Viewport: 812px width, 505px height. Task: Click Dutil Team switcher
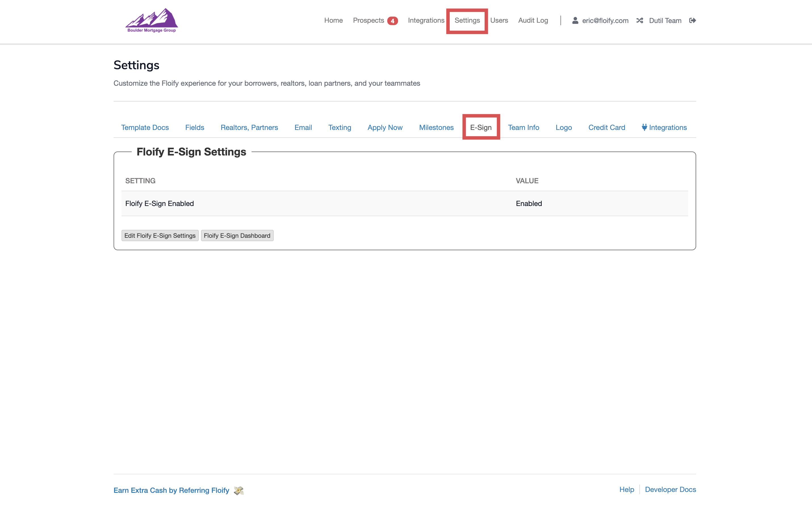(665, 21)
